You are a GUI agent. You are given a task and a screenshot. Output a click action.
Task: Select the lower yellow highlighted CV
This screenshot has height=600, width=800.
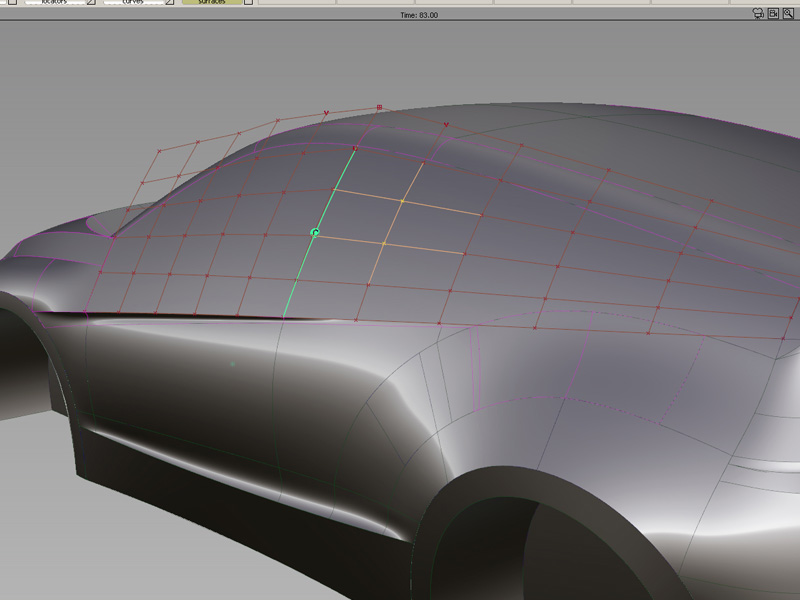384,243
